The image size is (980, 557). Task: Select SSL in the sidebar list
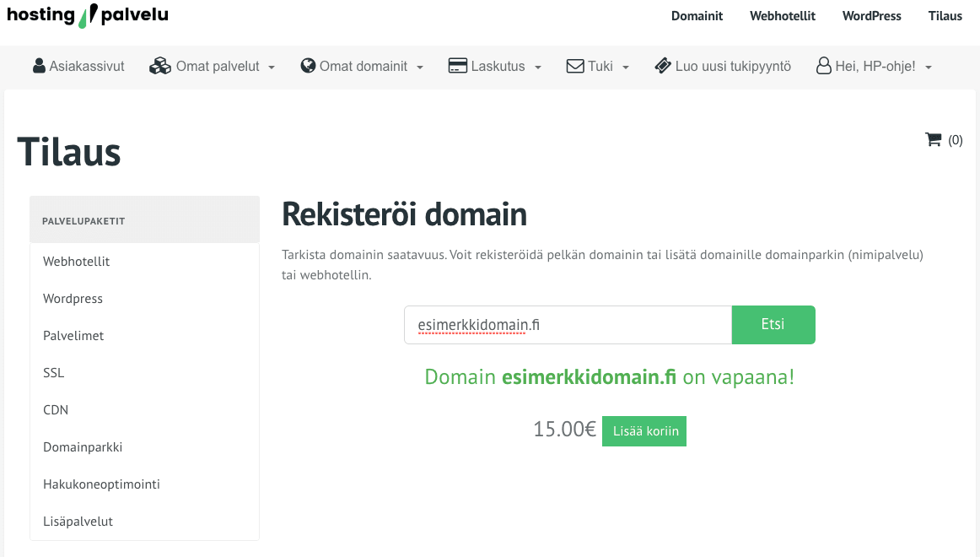[54, 373]
